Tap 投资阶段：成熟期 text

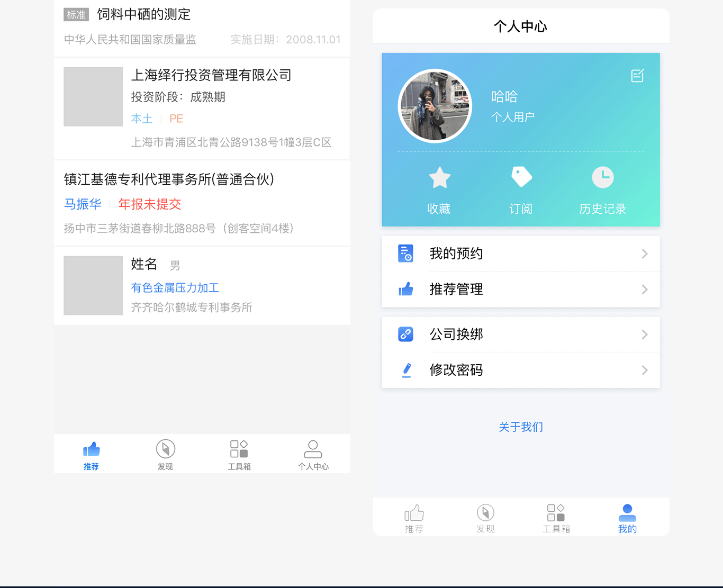pos(178,97)
